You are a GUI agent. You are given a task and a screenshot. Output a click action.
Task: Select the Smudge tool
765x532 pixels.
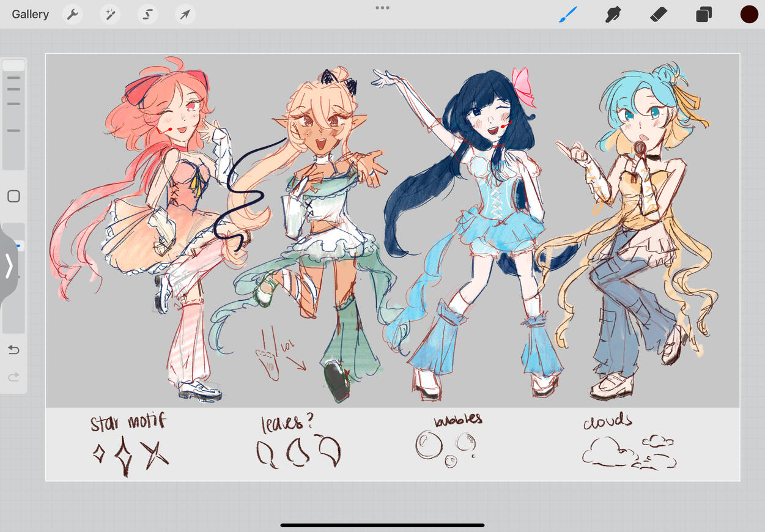pos(613,14)
